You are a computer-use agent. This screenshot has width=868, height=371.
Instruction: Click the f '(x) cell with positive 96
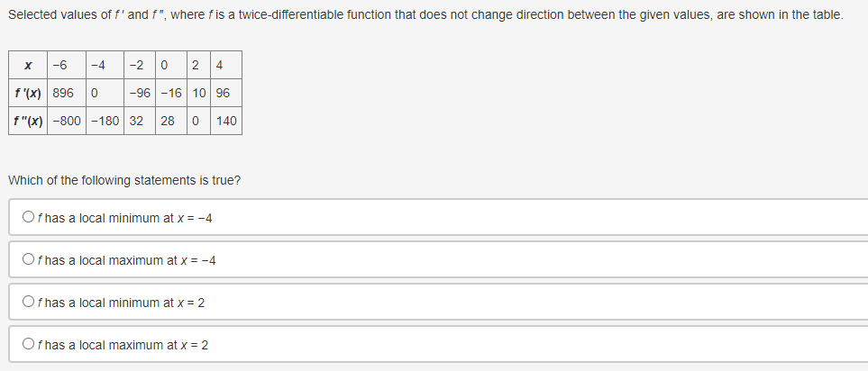(226, 93)
